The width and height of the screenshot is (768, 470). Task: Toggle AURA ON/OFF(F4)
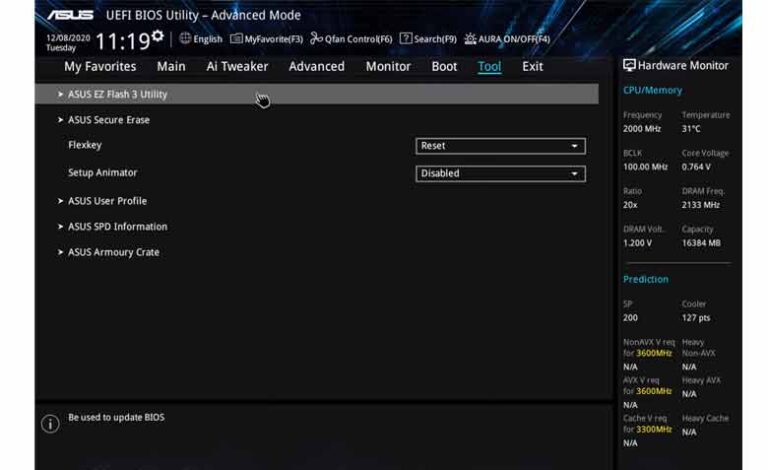pos(507,39)
